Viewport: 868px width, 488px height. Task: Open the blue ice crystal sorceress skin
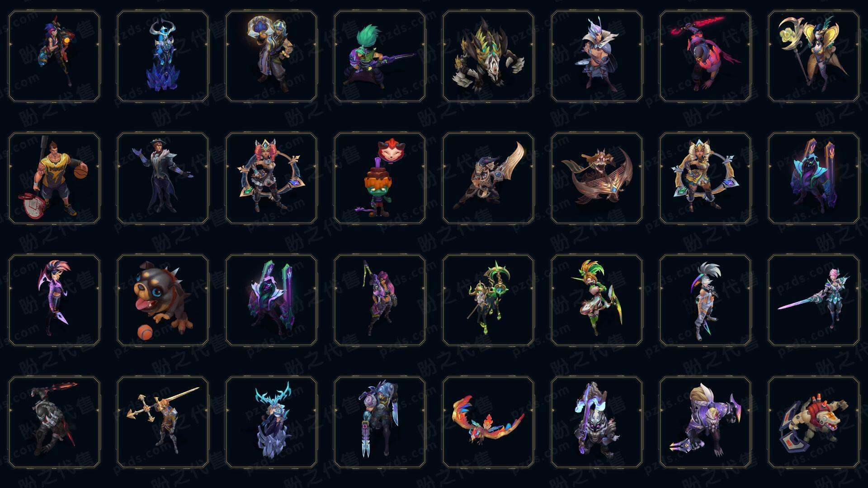[x=163, y=56]
